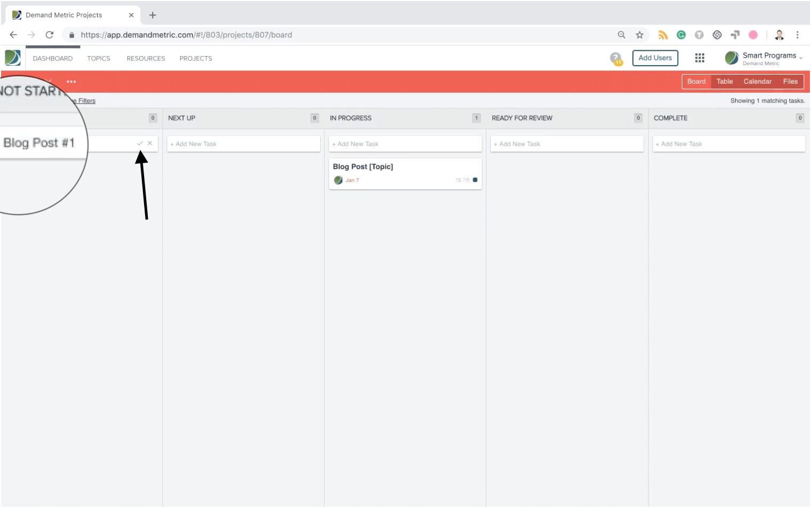The image size is (812, 509).
Task: Click the Demand Metric logo
Action: pyautogui.click(x=13, y=58)
